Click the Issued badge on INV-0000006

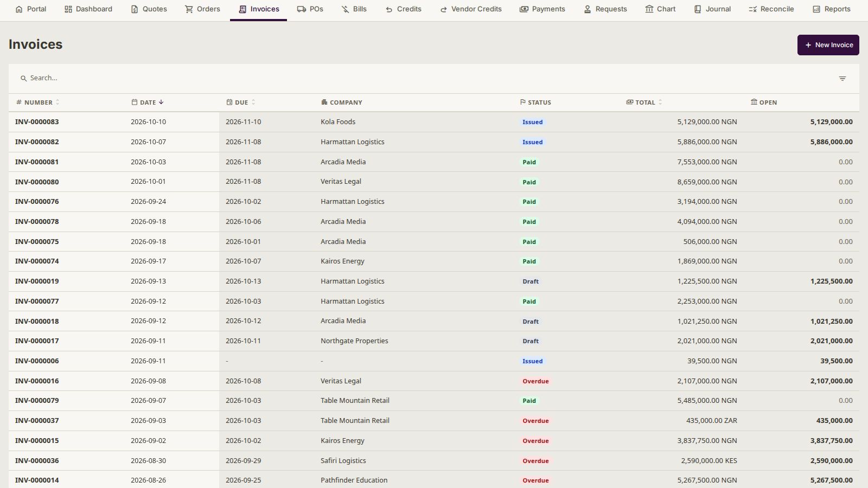pyautogui.click(x=532, y=361)
